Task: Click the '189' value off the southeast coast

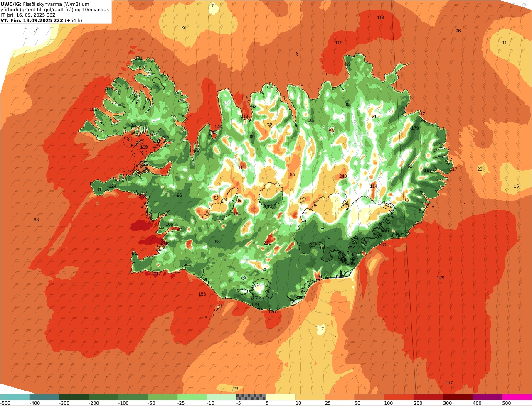Action: 382,245
